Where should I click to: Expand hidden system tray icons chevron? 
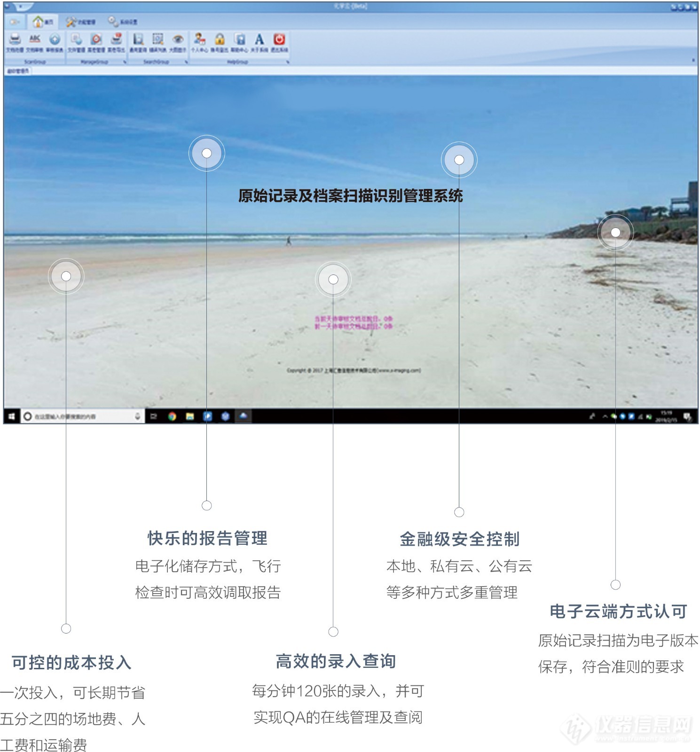click(605, 416)
